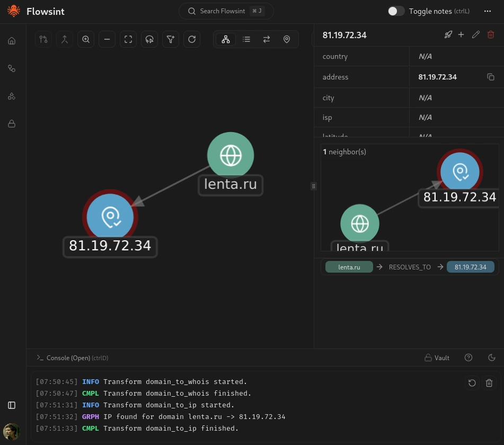Edit node details with the pencil icon

coord(476,35)
